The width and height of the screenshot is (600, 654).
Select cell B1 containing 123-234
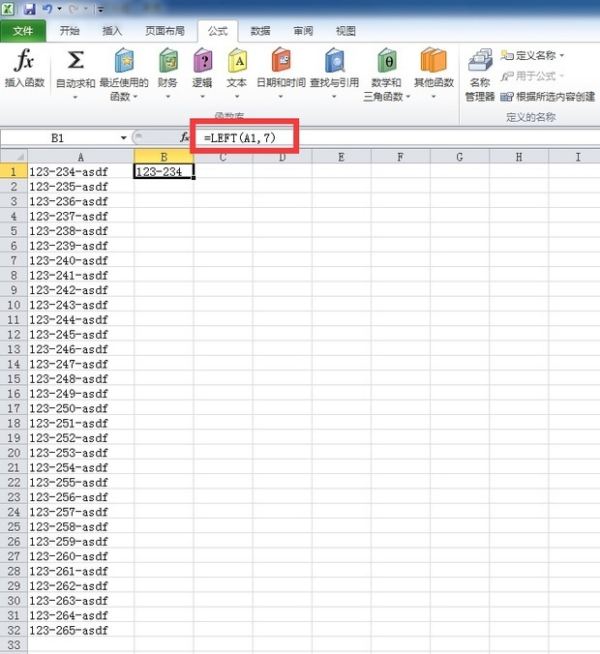[164, 171]
